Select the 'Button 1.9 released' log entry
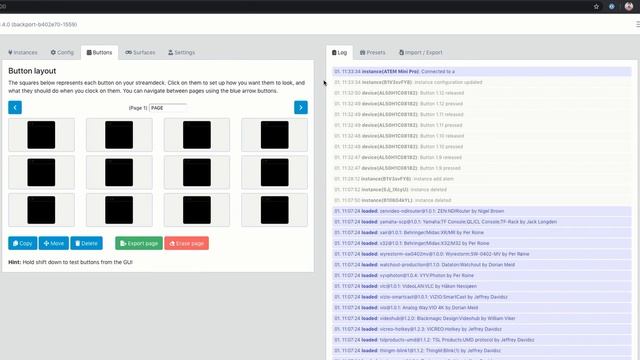 pos(482,157)
